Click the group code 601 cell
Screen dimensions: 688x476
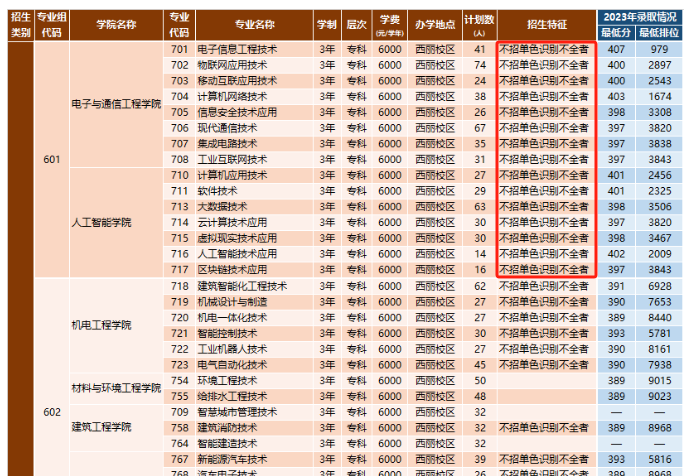(52, 160)
